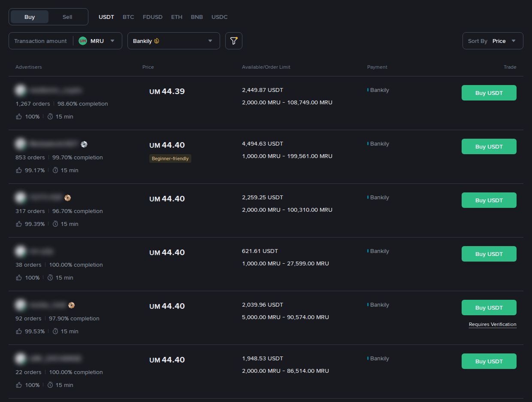Click the fire icon beside Bankily filter
Image resolution: width=532 pixels, height=402 pixels.
tap(157, 41)
